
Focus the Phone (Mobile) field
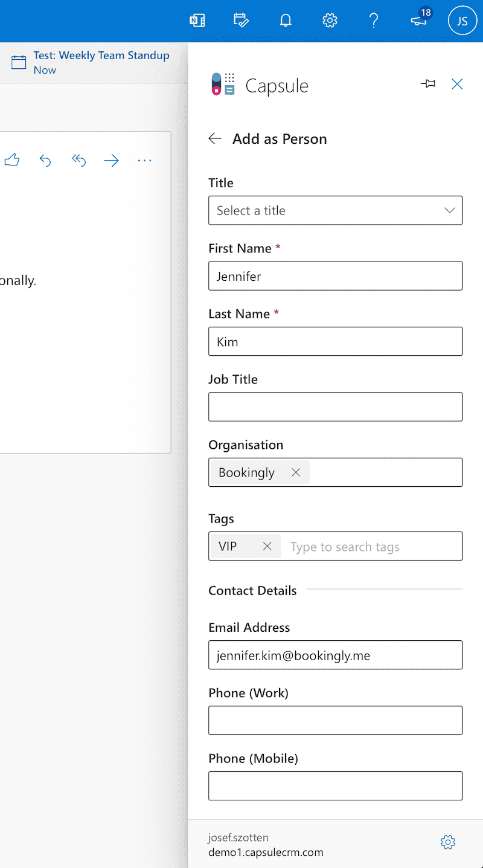click(x=335, y=786)
